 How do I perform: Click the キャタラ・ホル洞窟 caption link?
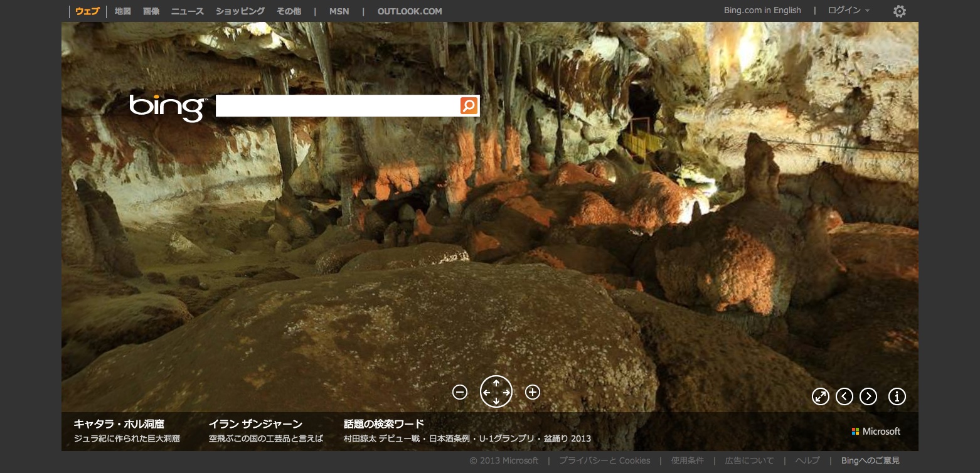(x=119, y=424)
